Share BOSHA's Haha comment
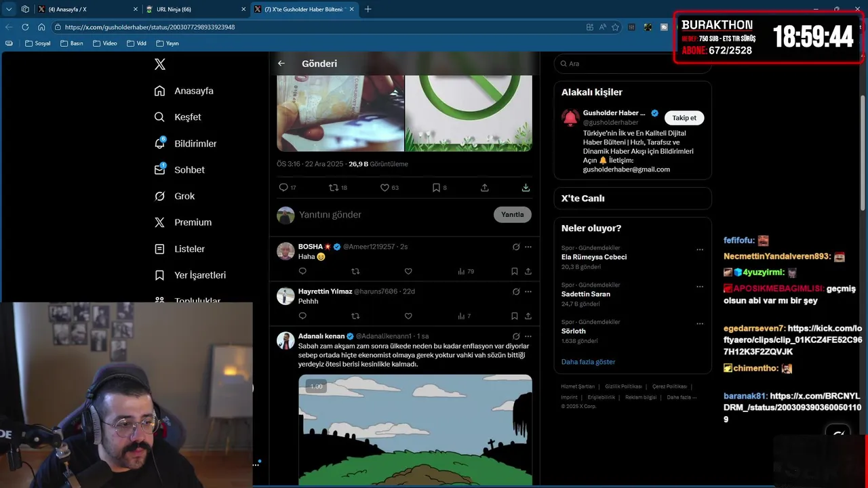 point(528,271)
